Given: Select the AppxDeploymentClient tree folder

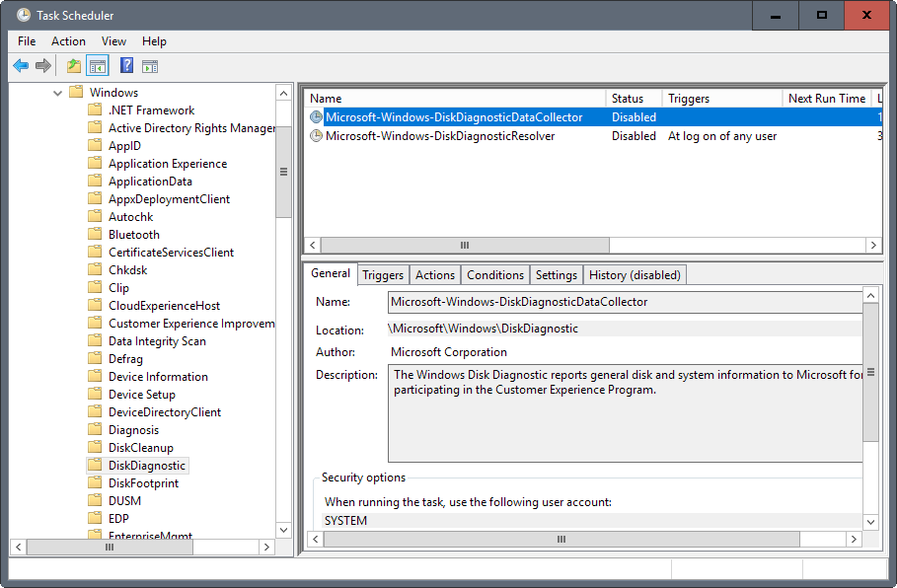Looking at the screenshot, I should click(170, 199).
